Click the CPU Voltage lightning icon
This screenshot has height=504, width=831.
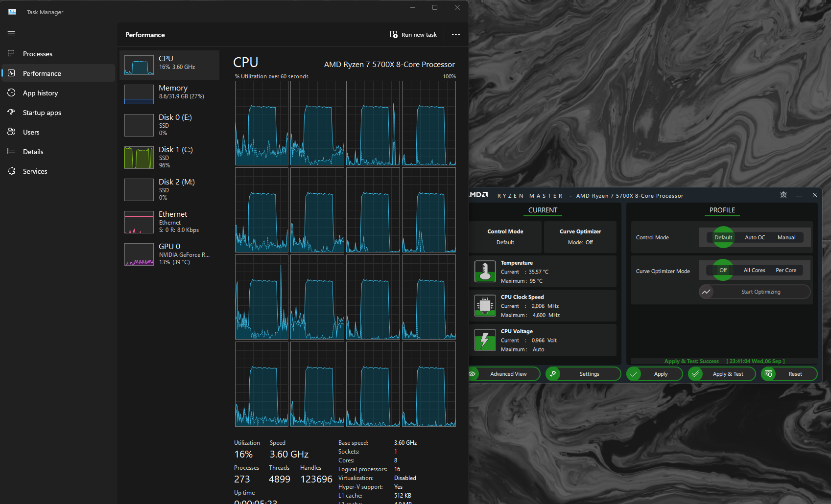click(485, 340)
